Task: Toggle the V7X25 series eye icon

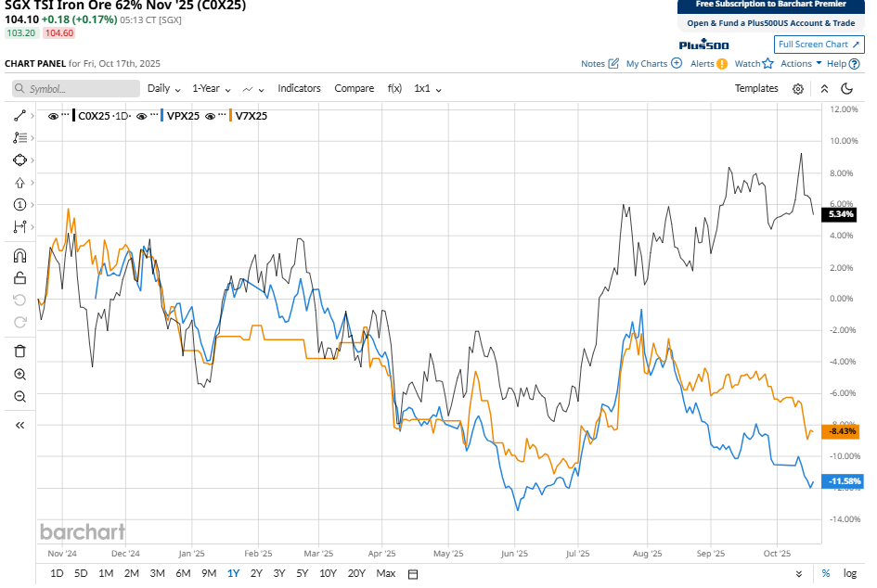Action: [x=211, y=116]
